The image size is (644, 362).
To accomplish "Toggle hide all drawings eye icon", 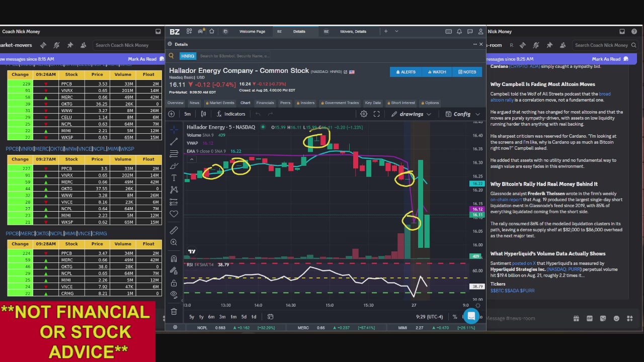I will pyautogui.click(x=174, y=295).
